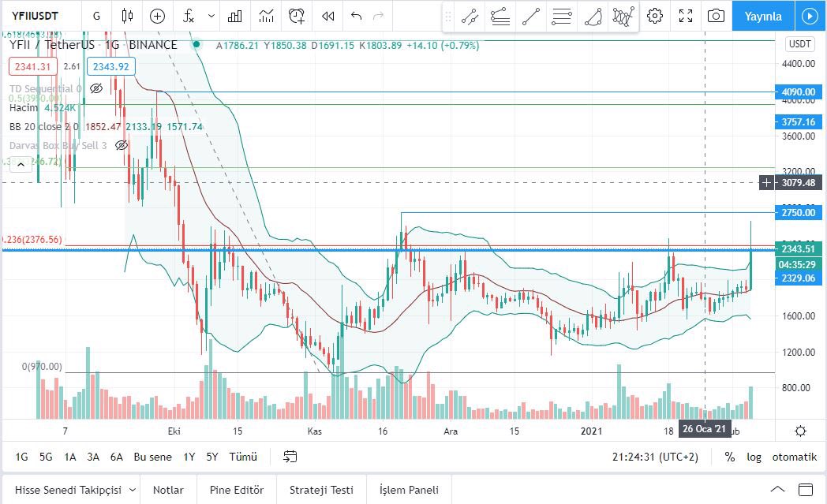Image resolution: width=827 pixels, height=504 pixels.
Task: Open the indicator templates icon
Action: pos(267,16)
